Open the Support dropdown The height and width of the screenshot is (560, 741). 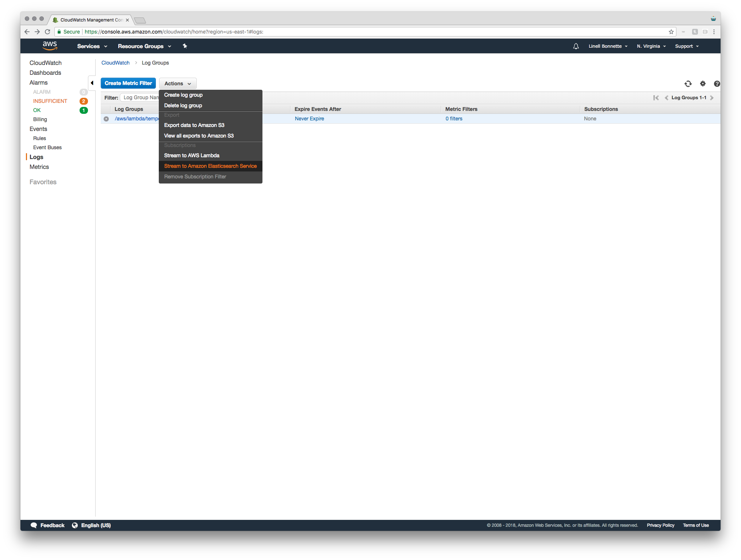pos(687,46)
